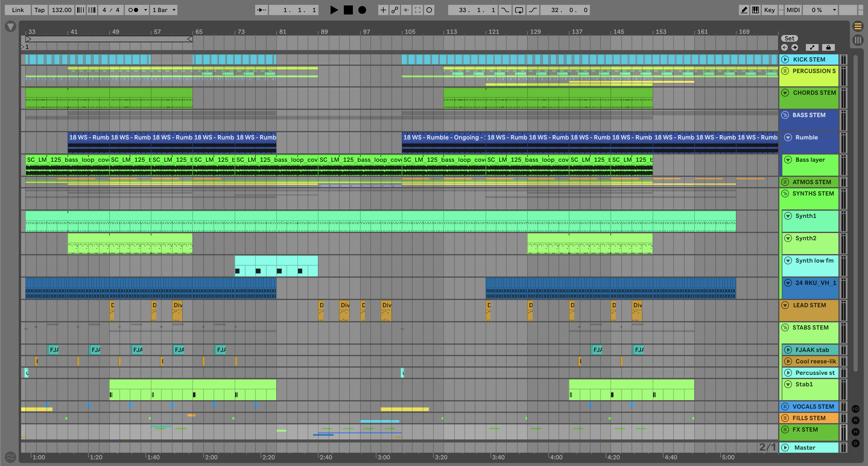Unfold the FJAAK stab track
The height and width of the screenshot is (466, 868).
(x=788, y=350)
